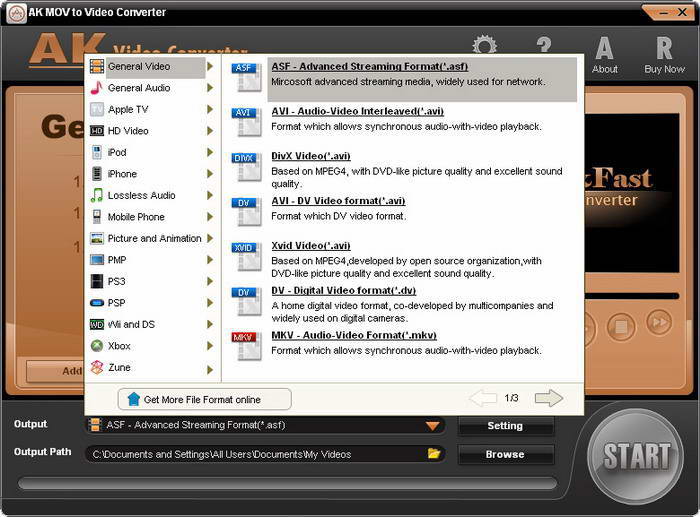
Task: Click the PSP handheld icon
Action: point(96,303)
